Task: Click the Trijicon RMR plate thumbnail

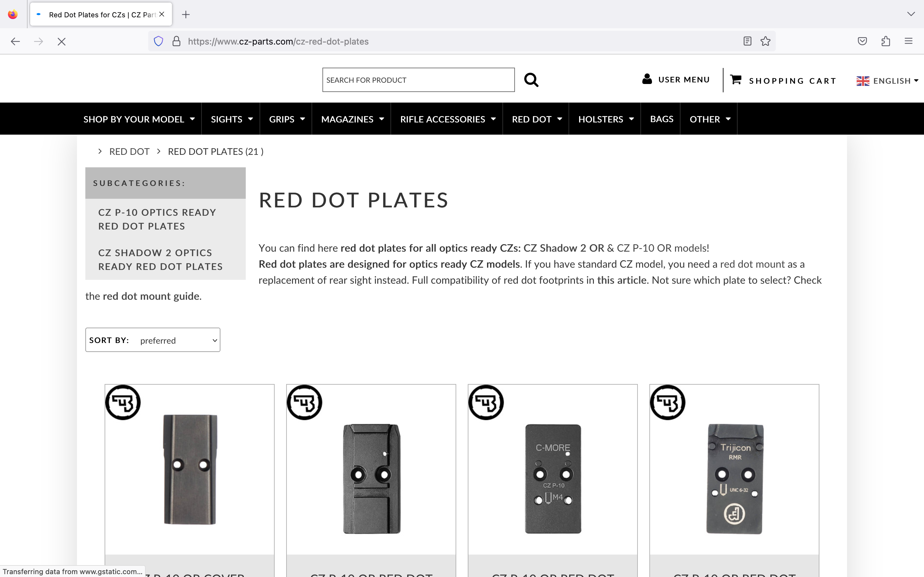Action: [x=734, y=479]
